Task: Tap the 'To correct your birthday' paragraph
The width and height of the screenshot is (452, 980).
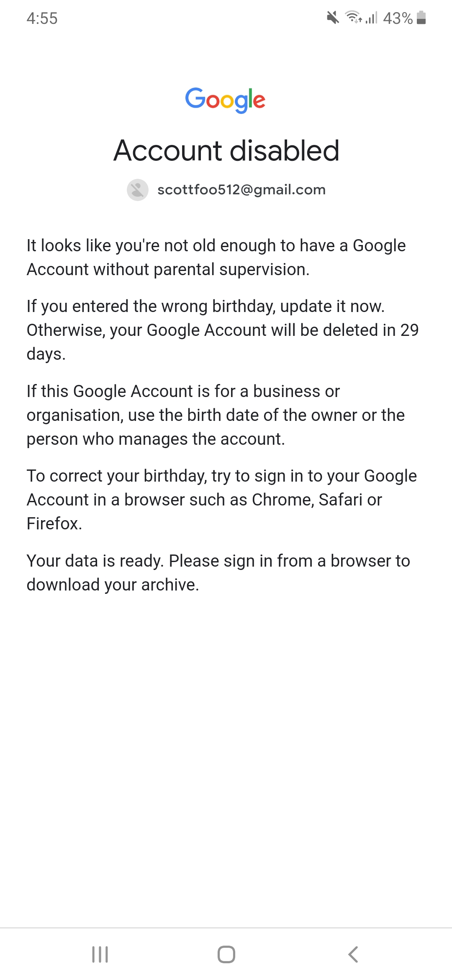Action: (221, 499)
